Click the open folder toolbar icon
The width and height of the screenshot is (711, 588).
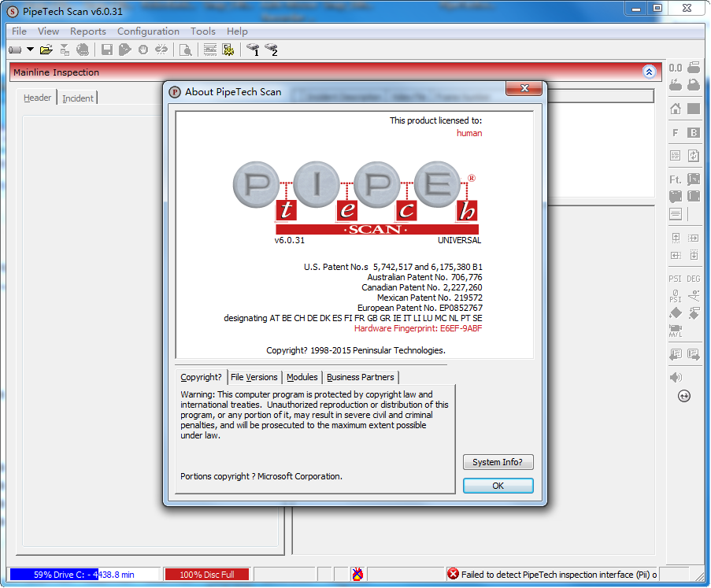46,50
